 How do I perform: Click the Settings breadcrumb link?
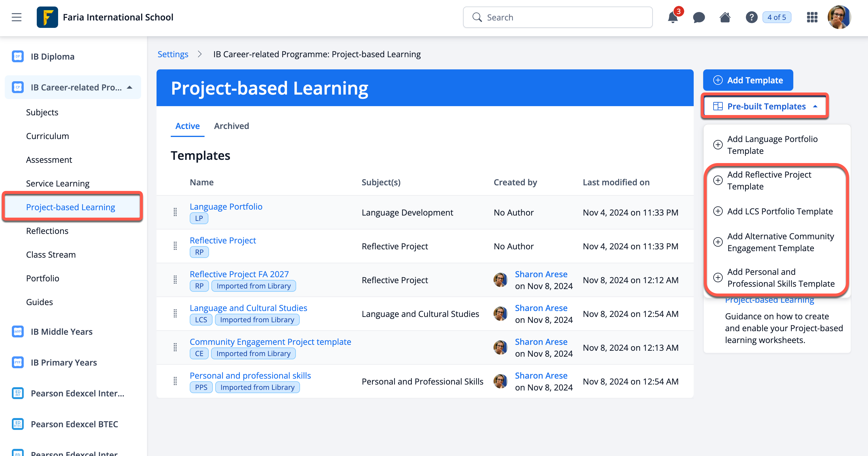[x=173, y=54]
